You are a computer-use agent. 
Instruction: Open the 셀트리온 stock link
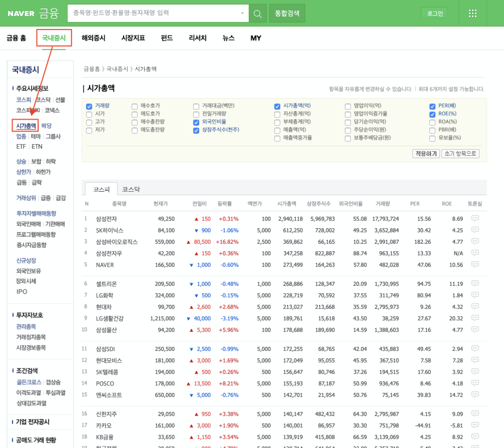click(x=106, y=284)
